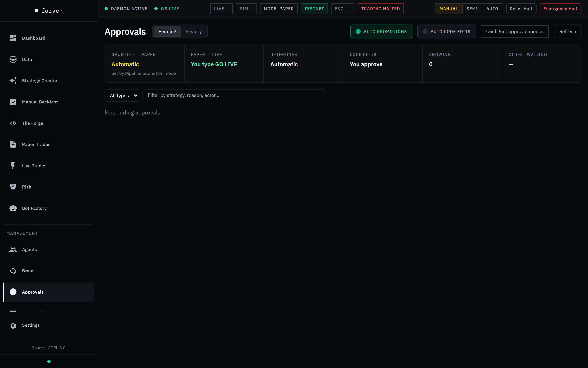Refresh the approvals list
588x368 pixels.
click(x=567, y=31)
